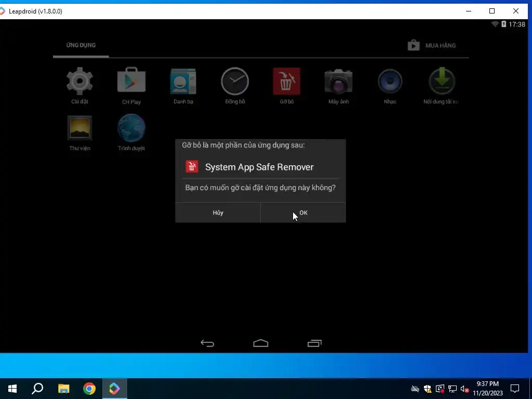Click the OneDrive cloud tray icon

(x=415, y=389)
